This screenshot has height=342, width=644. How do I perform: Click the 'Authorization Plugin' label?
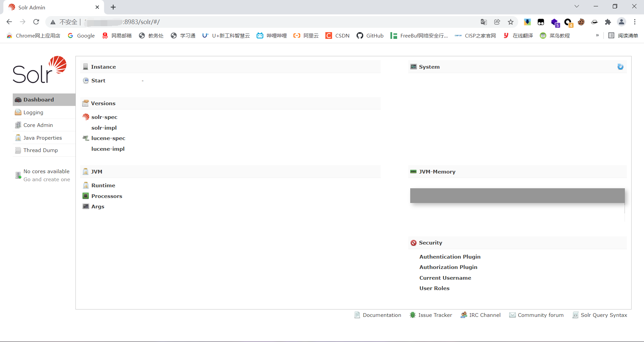(448, 267)
